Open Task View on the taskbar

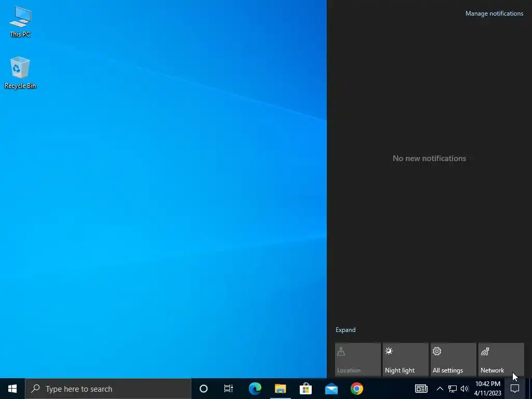229,389
